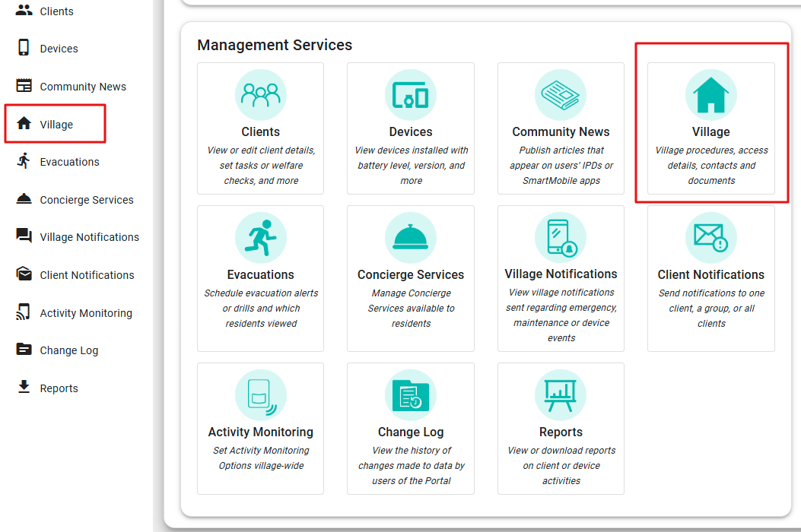Click 'Publish articles that appear' description
Image resolution: width=801 pixels, height=532 pixels.
tap(561, 166)
